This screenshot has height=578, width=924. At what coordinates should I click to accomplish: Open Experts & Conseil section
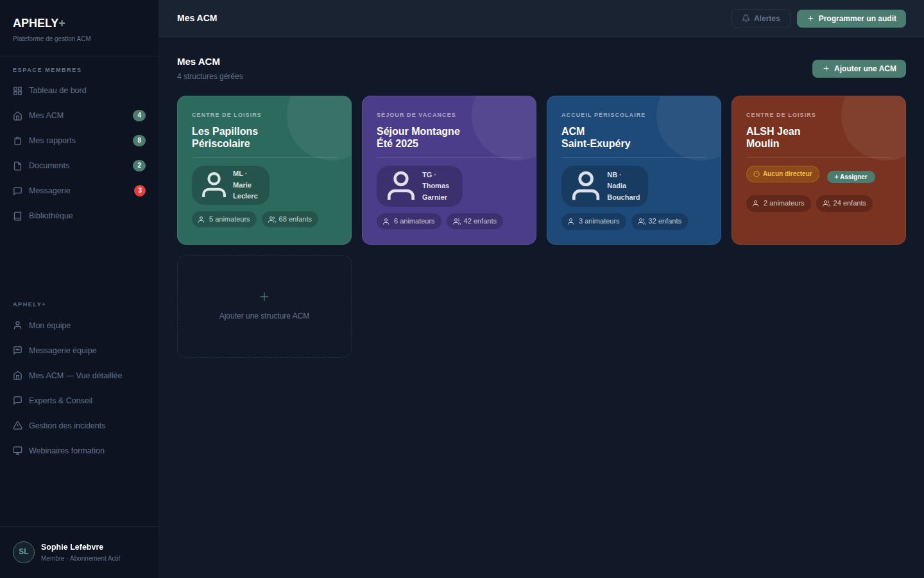click(x=60, y=401)
